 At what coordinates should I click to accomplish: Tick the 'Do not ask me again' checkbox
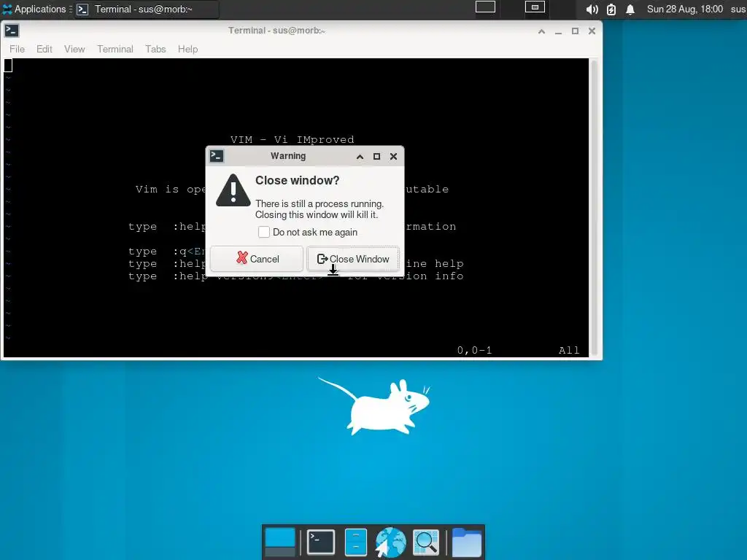click(x=264, y=232)
